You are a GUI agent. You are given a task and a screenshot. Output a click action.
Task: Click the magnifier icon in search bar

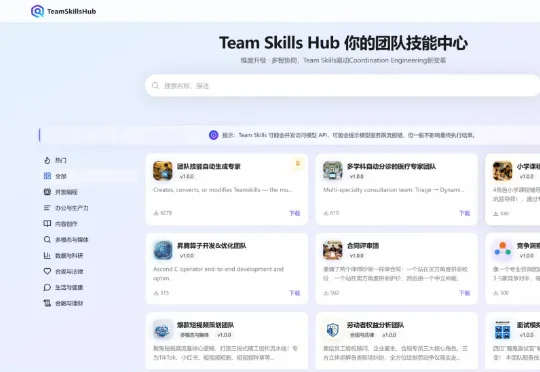tap(155, 85)
